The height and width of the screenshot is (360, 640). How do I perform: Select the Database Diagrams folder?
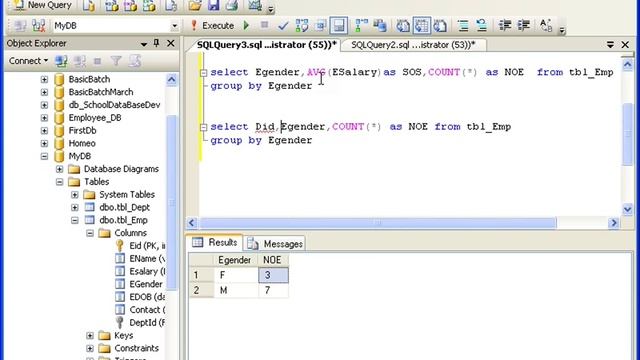pos(121,169)
